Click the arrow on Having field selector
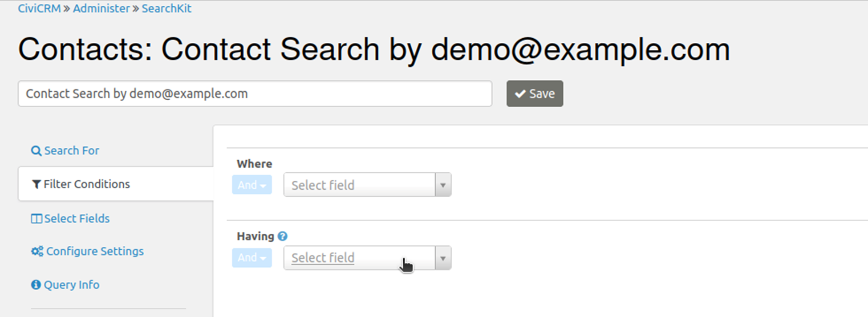868x317 pixels. click(443, 258)
